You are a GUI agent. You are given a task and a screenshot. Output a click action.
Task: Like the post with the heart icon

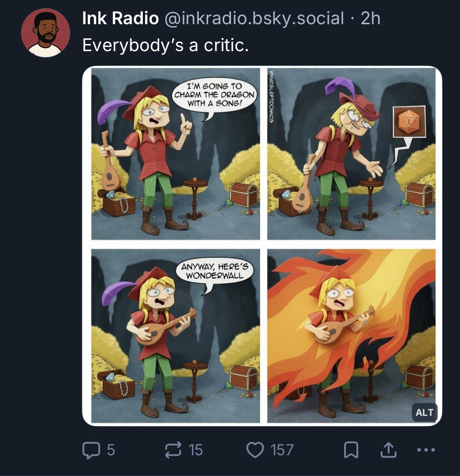[x=255, y=450]
